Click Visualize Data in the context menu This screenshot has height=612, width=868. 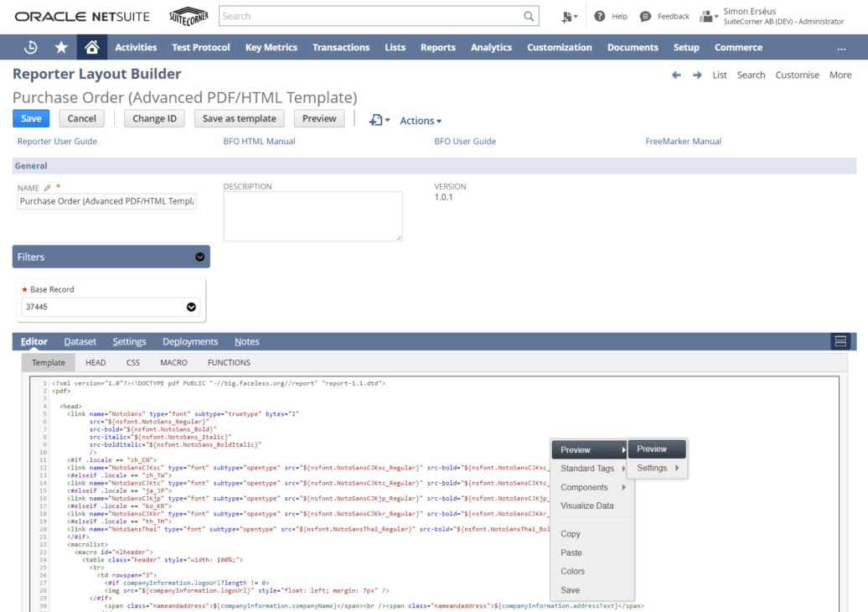[586, 506]
